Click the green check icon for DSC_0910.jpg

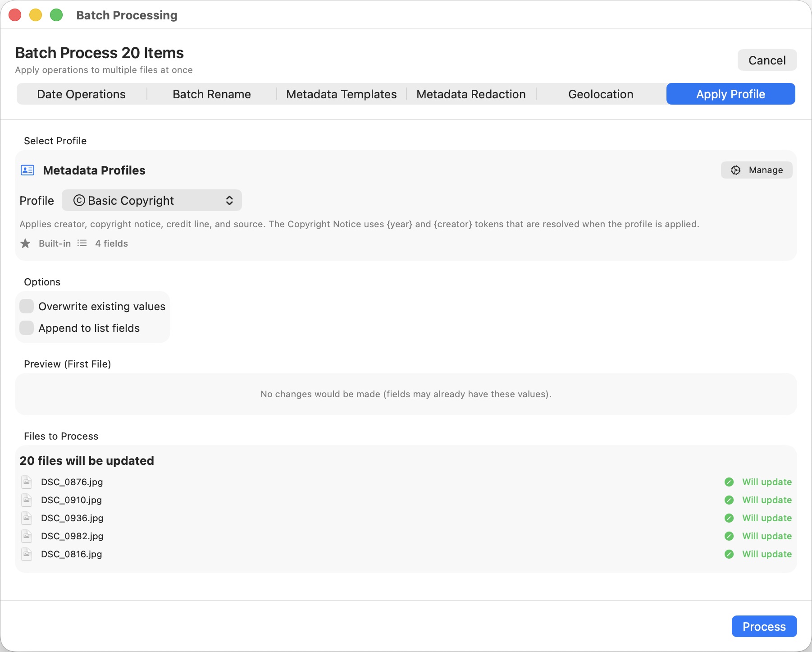(x=730, y=500)
